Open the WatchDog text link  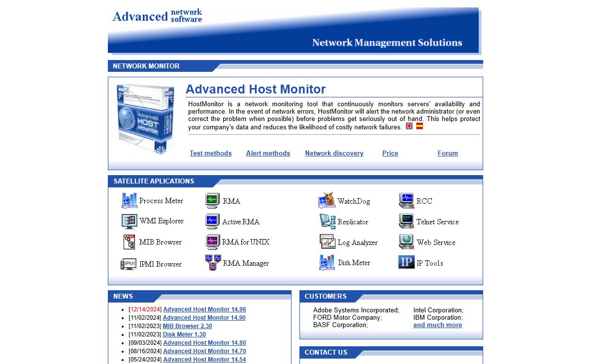tap(354, 201)
